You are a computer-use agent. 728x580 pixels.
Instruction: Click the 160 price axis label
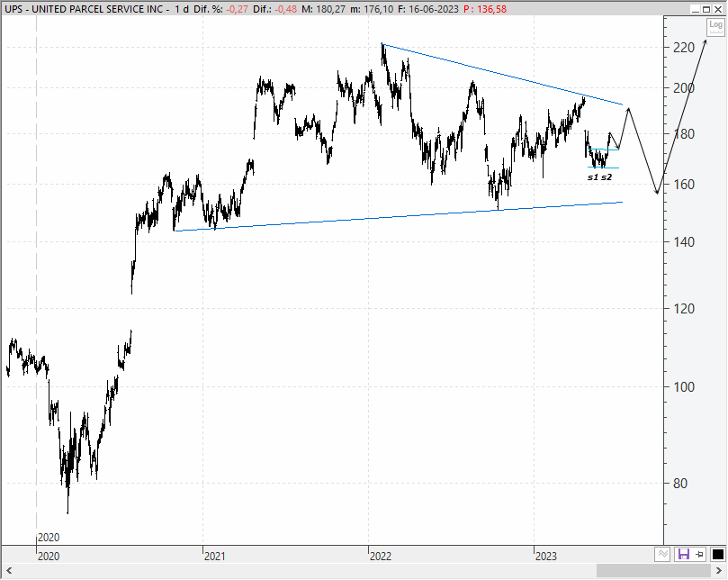pos(684,184)
